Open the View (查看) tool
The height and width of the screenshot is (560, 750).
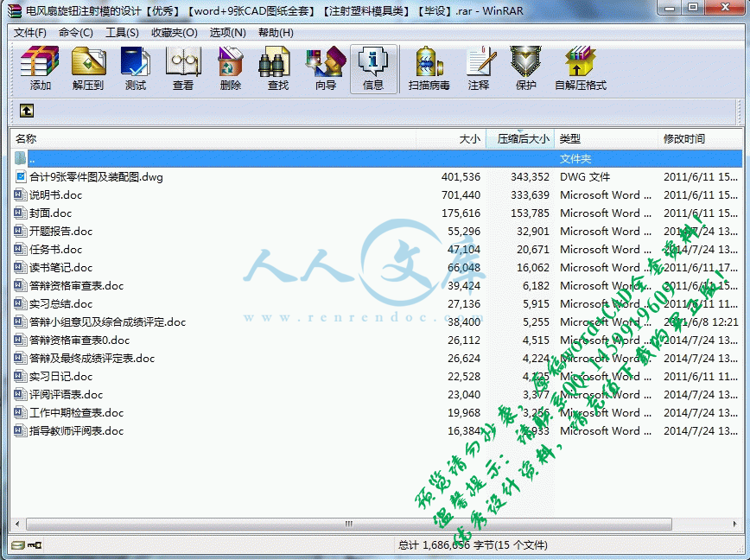click(182, 68)
